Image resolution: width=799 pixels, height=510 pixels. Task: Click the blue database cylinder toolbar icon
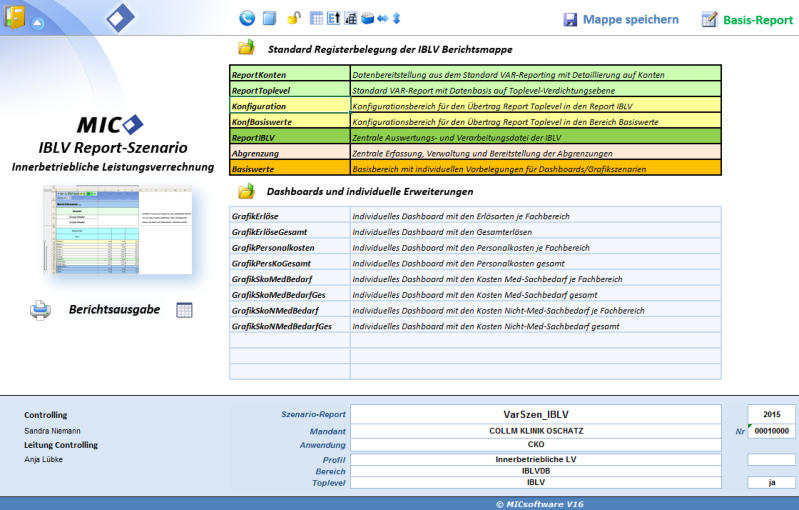click(x=367, y=18)
